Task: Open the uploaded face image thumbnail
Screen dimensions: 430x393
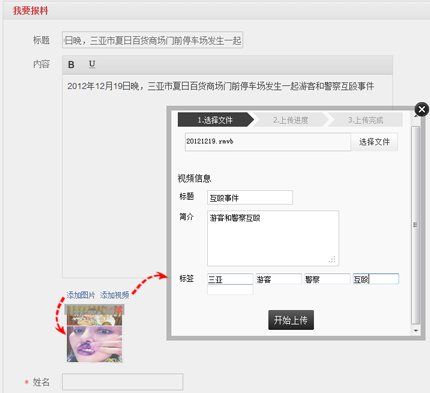Action: tap(95, 333)
